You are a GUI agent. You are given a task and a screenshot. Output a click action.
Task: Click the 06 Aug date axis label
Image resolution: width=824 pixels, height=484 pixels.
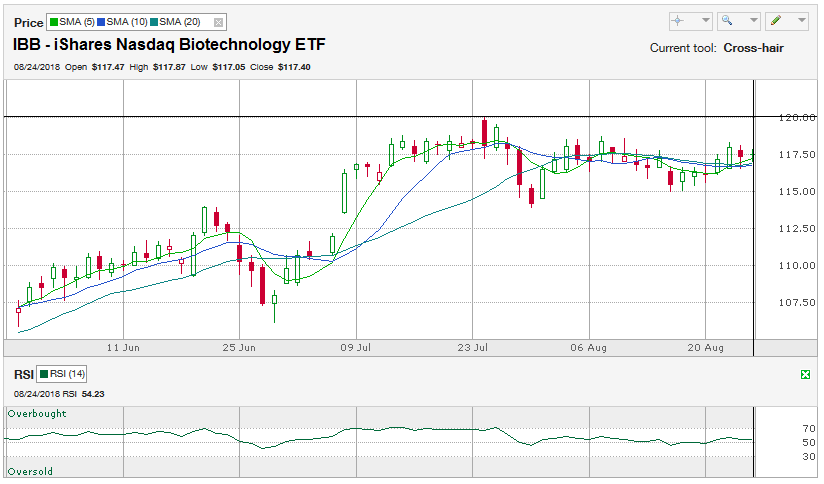coord(589,348)
